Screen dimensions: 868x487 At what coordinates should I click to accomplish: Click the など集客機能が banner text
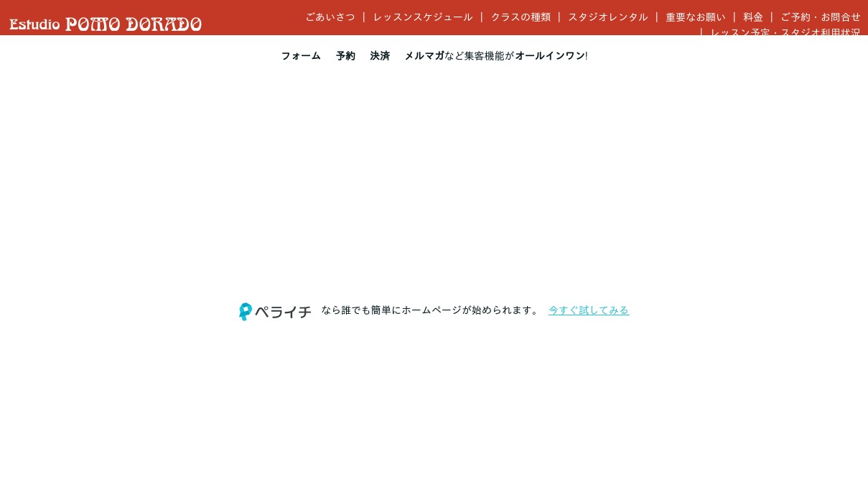point(479,56)
